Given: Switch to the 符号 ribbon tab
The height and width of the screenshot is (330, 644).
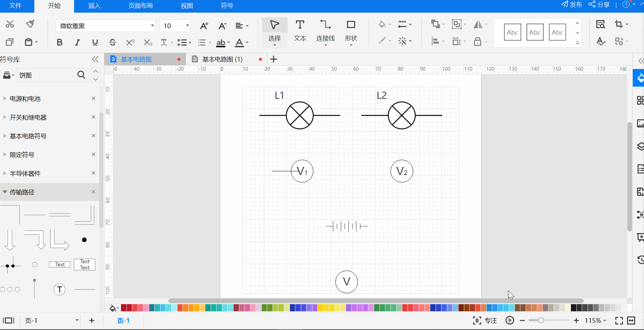Looking at the screenshot, I should click(x=227, y=6).
